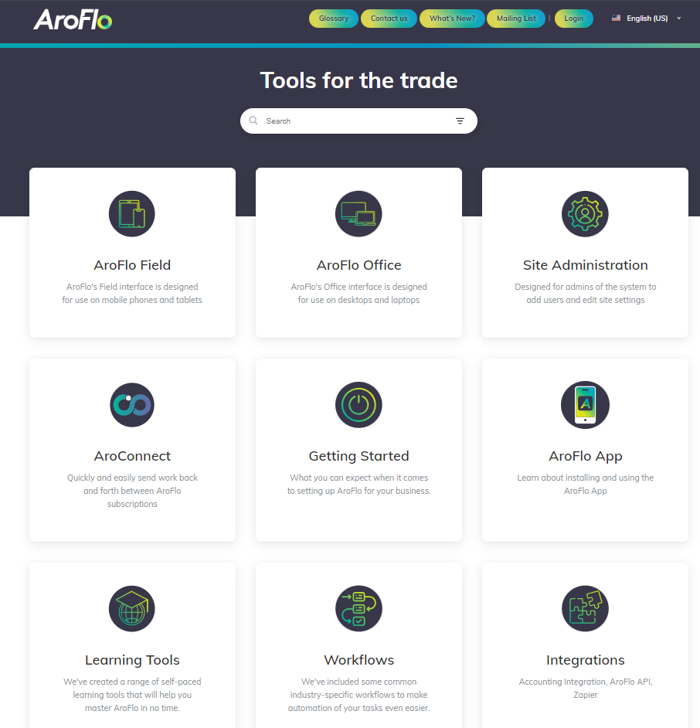Viewport: 700px width, 728px height.
Task: Click the Login button
Action: [574, 19]
